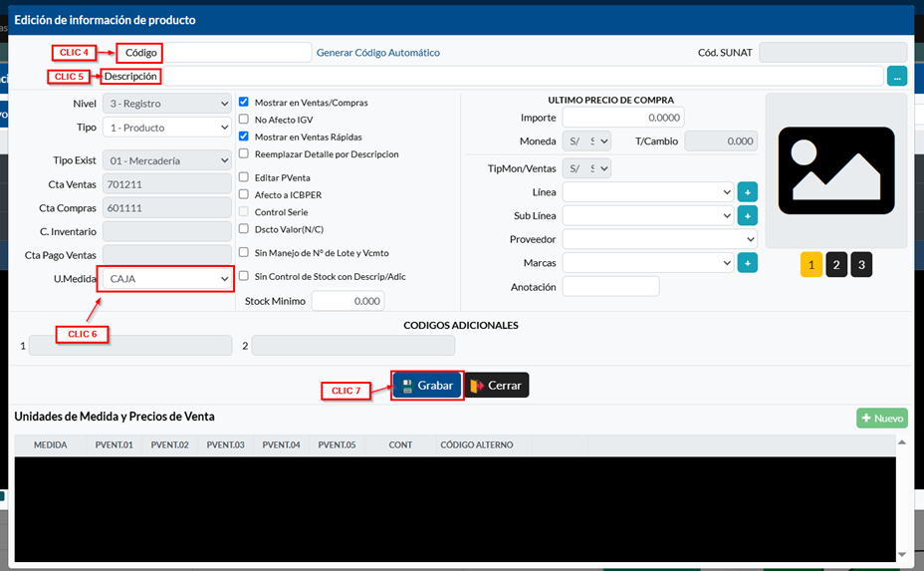The width and height of the screenshot is (924, 571).
Task: Uncheck Mostrar en Ventas/Compras checkbox
Action: [244, 102]
